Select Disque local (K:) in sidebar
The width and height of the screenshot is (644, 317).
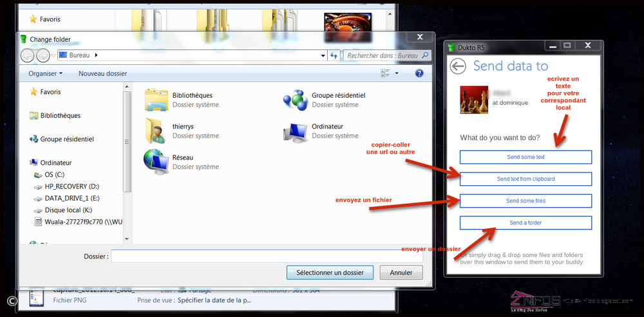pyautogui.click(x=68, y=210)
